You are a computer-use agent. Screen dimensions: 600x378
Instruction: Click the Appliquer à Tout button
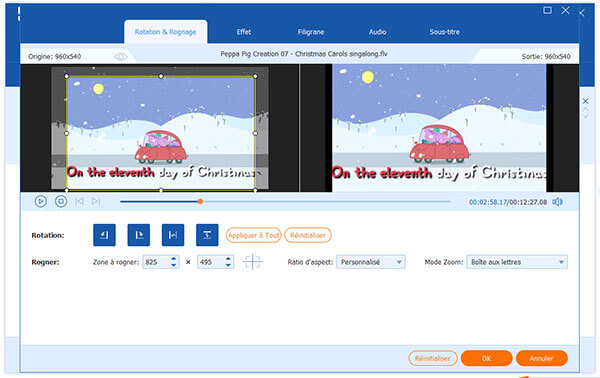point(253,235)
